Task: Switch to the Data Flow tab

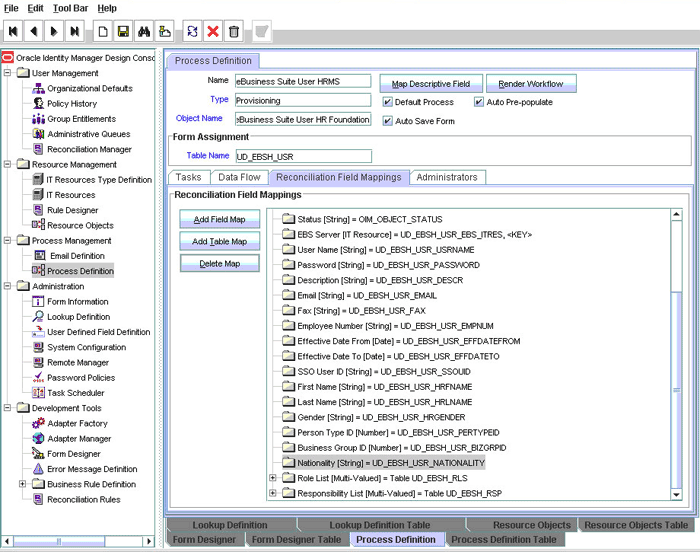Action: 239,177
